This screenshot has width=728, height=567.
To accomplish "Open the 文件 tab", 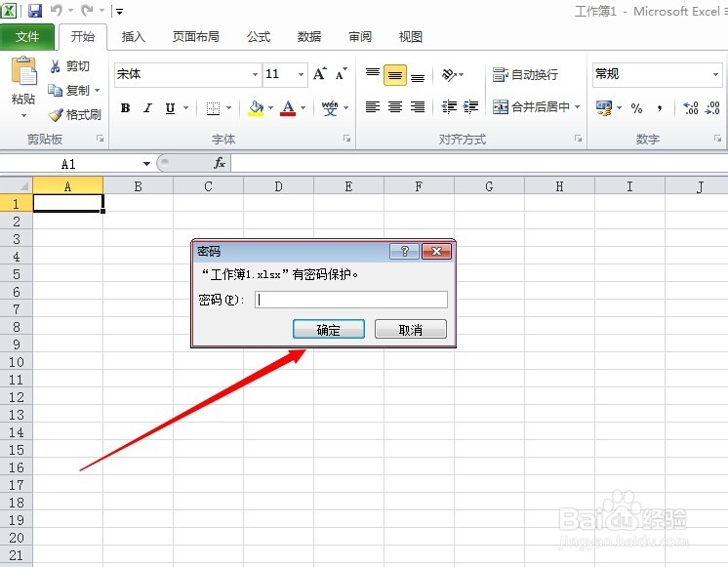I will (27, 37).
